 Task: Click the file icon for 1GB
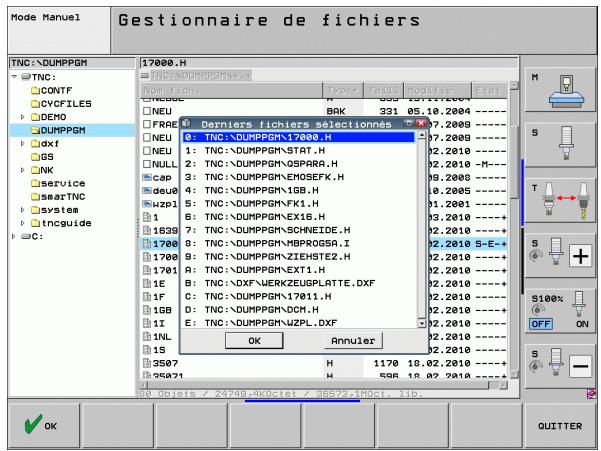pyautogui.click(x=147, y=310)
